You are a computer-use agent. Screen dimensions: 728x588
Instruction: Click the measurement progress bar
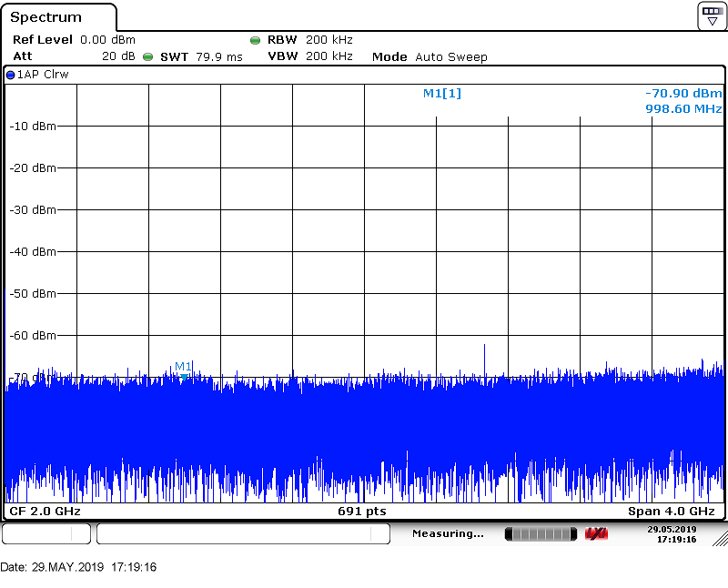point(541,534)
